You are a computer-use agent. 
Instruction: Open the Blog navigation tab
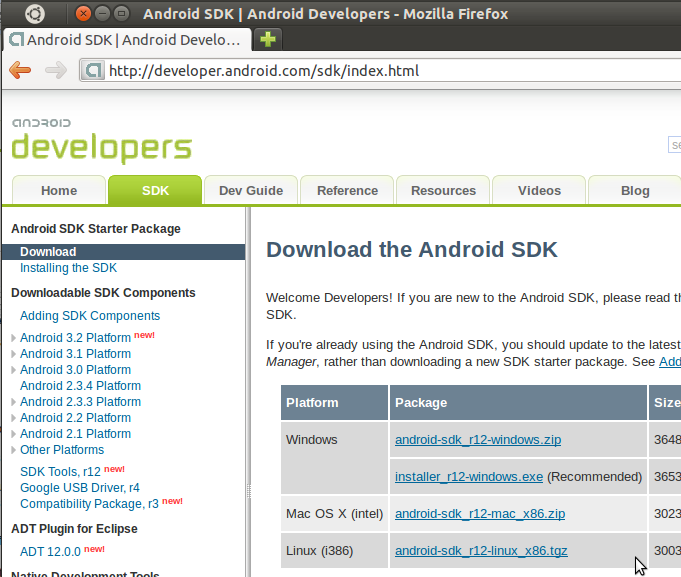tap(635, 190)
